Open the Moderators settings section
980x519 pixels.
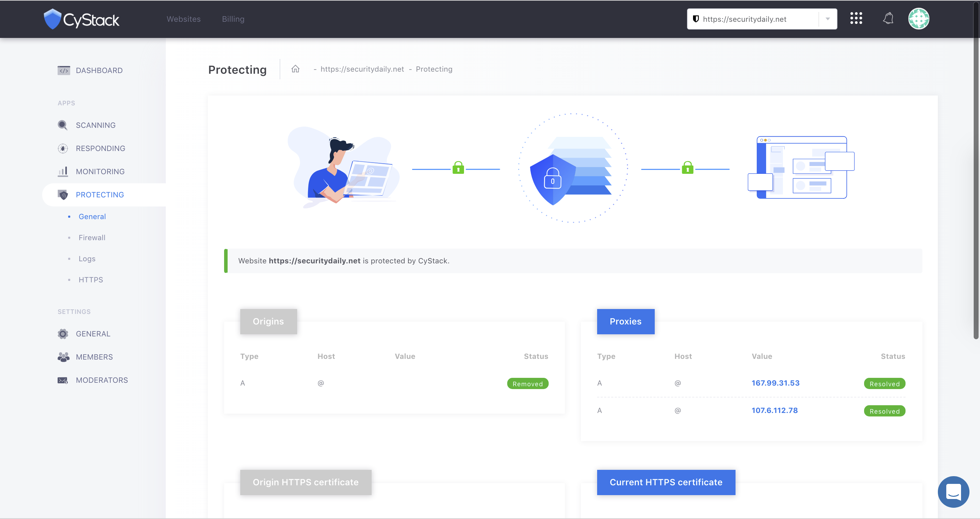[x=102, y=380]
